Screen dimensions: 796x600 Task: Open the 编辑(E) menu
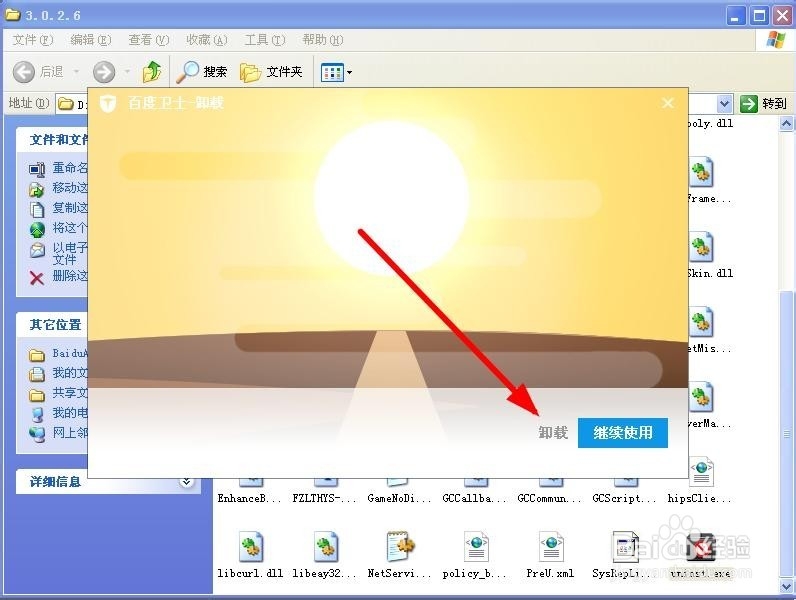(90, 40)
